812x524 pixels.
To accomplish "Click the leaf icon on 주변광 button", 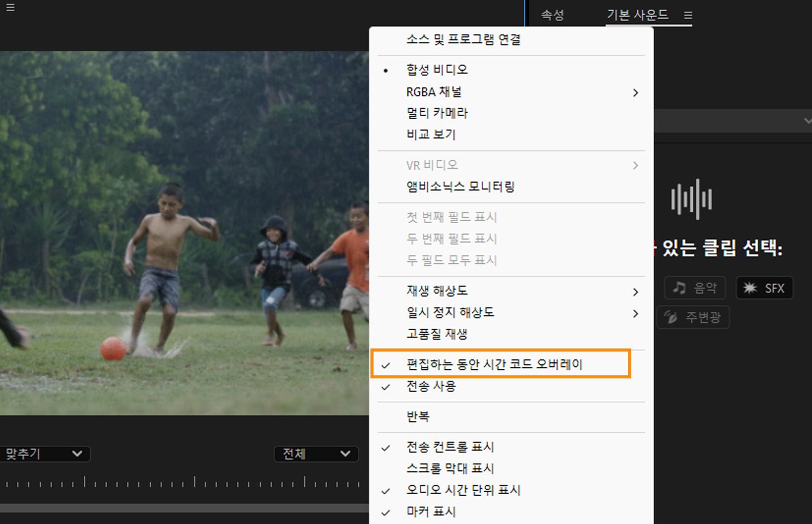I will pyautogui.click(x=672, y=318).
